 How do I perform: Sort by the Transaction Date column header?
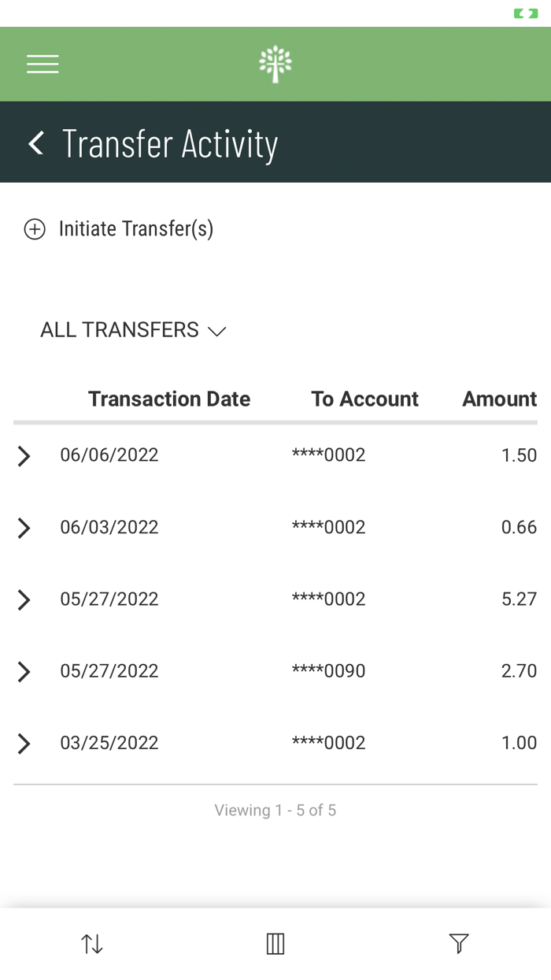[168, 399]
